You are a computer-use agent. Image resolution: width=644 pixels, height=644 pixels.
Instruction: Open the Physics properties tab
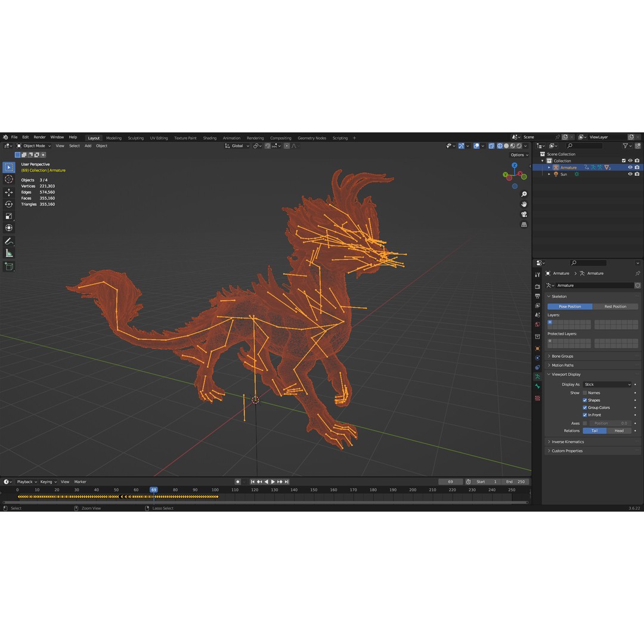[537, 358]
